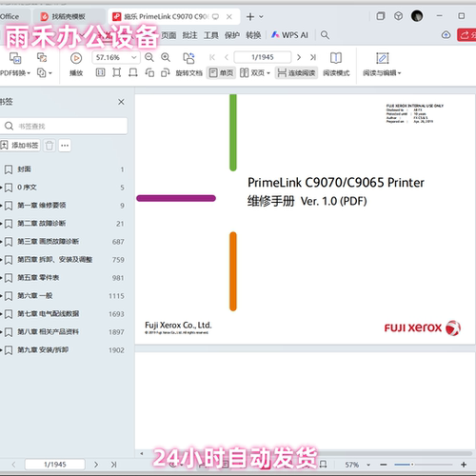Image resolution: width=476 pixels, height=476 pixels.
Task: Click the toolbar page number field
Action: coord(263,57)
